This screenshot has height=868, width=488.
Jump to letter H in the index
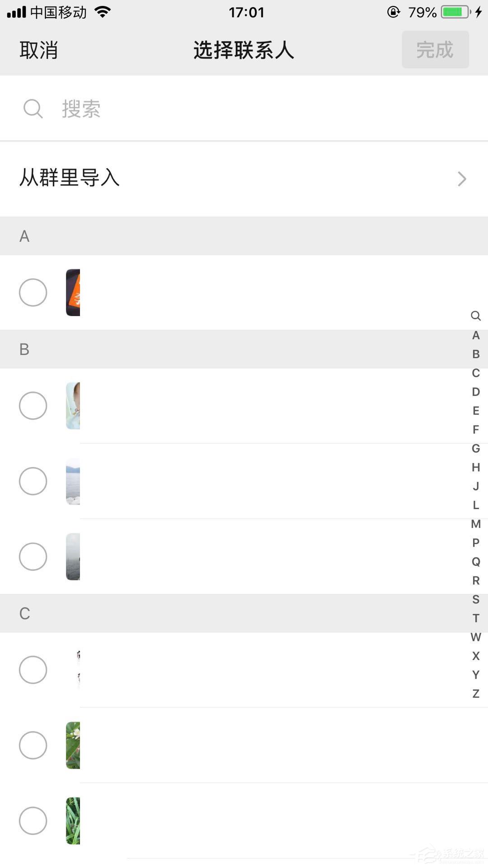pyautogui.click(x=475, y=467)
